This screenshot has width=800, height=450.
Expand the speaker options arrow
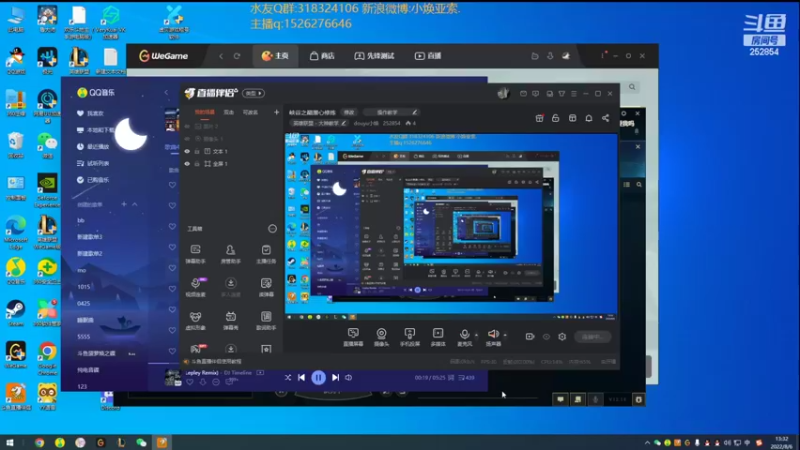505,335
